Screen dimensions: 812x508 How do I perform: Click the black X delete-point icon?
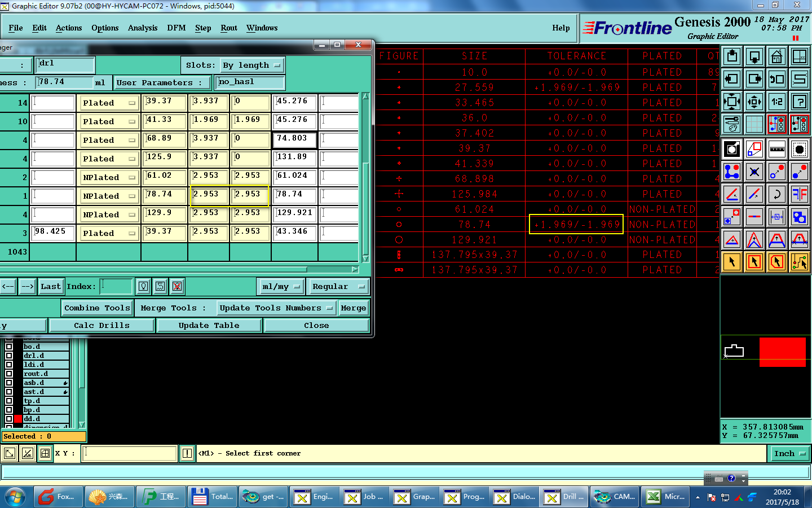pyautogui.click(x=754, y=172)
